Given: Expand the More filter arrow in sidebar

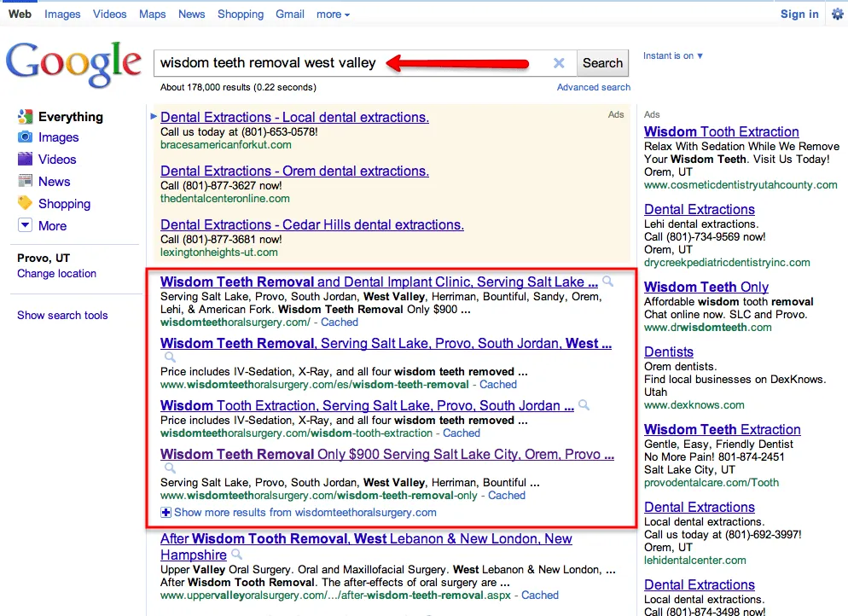Looking at the screenshot, I should point(25,225).
